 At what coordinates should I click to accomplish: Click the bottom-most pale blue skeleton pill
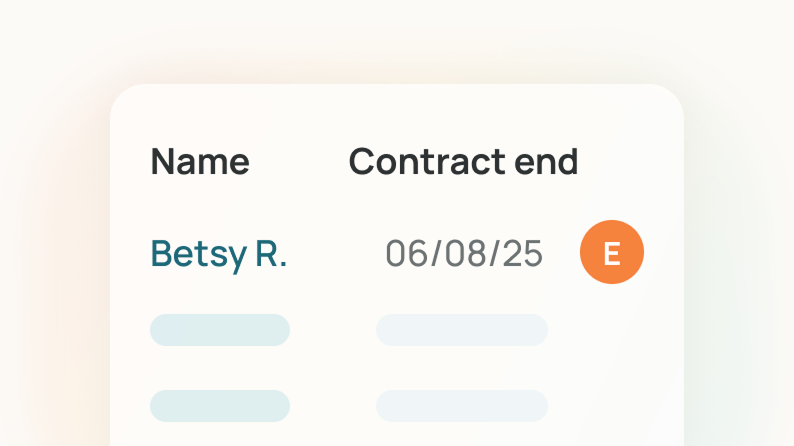point(462,406)
